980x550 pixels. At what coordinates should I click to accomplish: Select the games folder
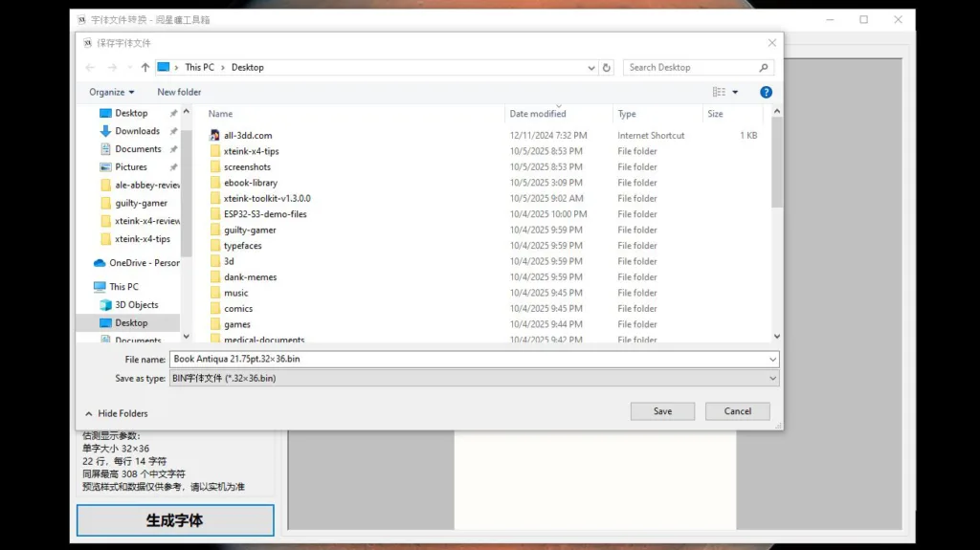tap(237, 324)
